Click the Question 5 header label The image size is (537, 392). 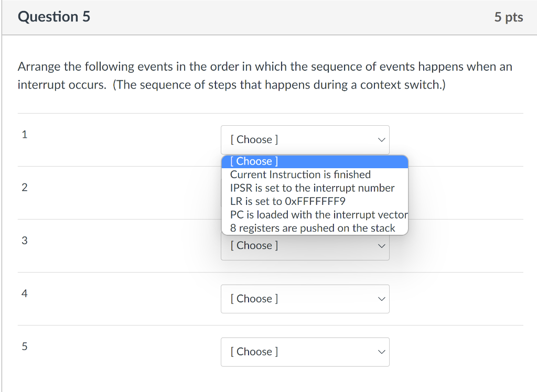pyautogui.click(x=54, y=17)
